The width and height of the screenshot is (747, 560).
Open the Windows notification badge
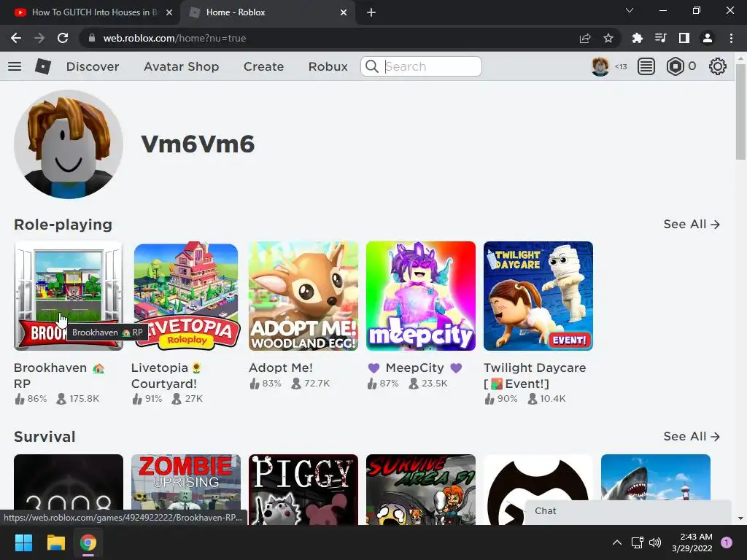coord(727,542)
